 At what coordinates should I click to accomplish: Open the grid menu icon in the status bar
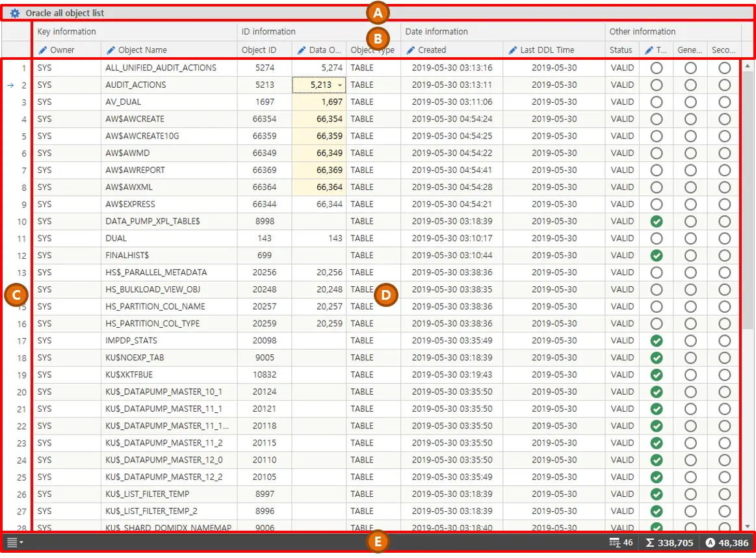12,542
